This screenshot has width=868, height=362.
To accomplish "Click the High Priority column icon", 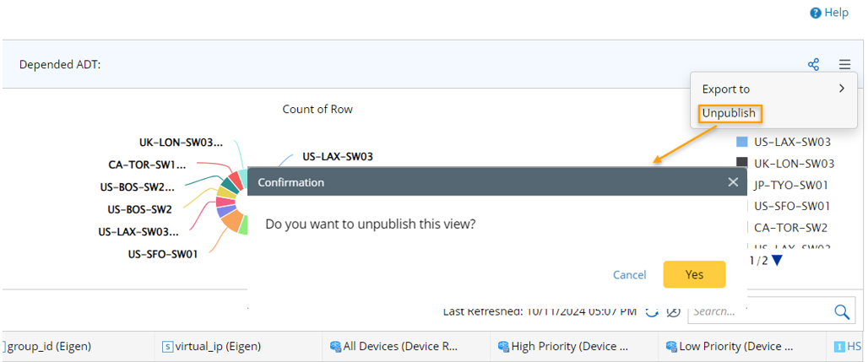I will 503,346.
